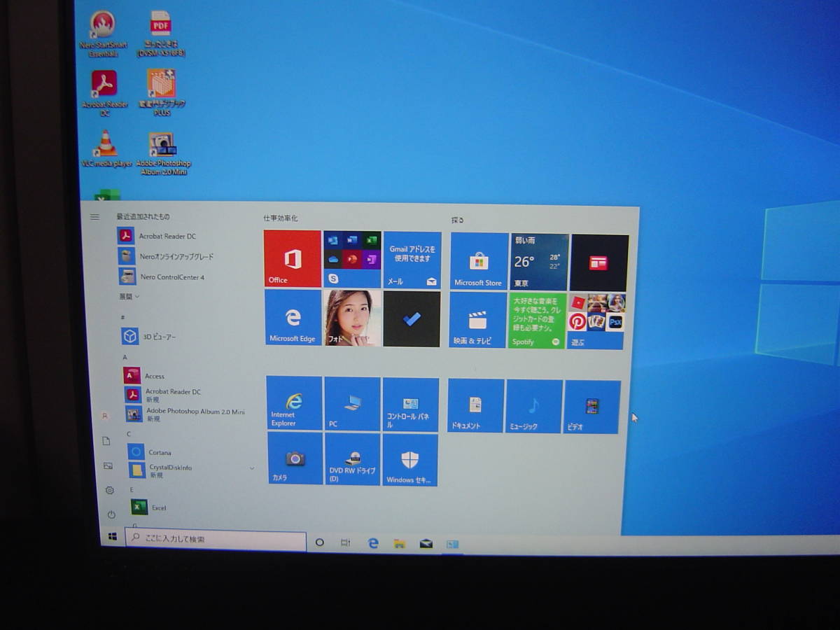840x630 pixels.
Task: Open Documents icon in Start sidebar
Action: point(106,441)
